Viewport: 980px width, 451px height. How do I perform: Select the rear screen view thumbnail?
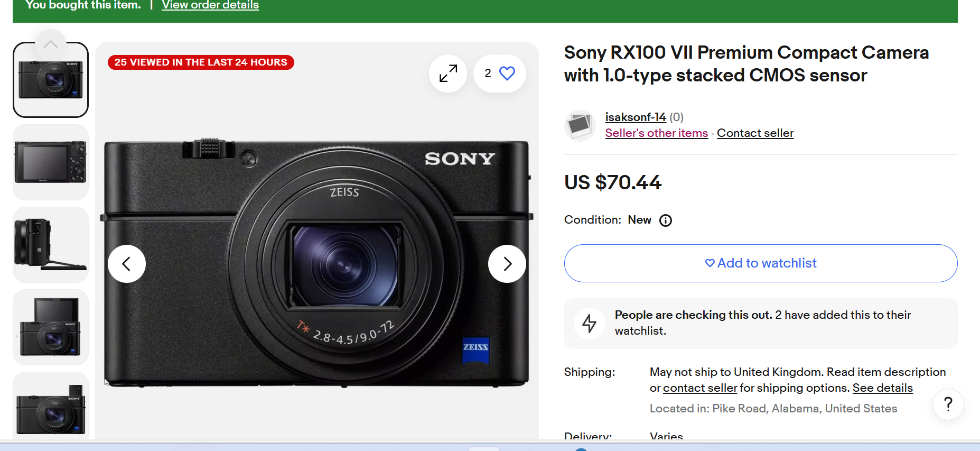pyautogui.click(x=51, y=162)
